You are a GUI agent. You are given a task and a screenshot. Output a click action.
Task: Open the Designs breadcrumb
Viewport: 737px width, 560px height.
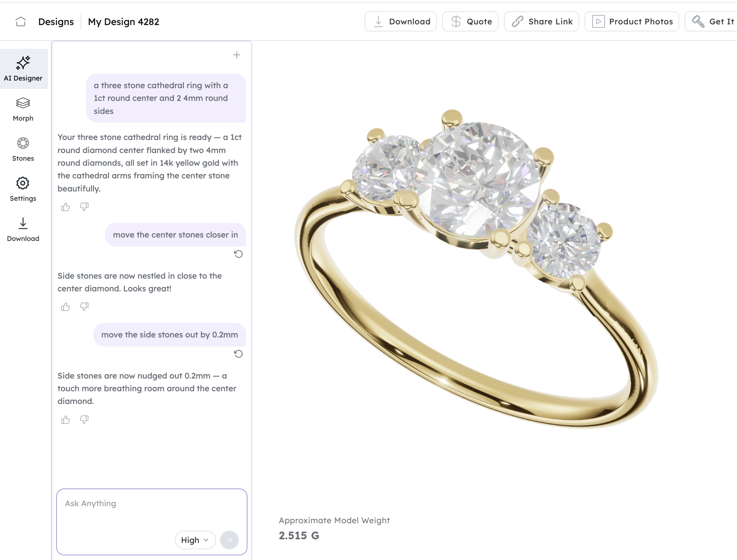pyautogui.click(x=56, y=22)
